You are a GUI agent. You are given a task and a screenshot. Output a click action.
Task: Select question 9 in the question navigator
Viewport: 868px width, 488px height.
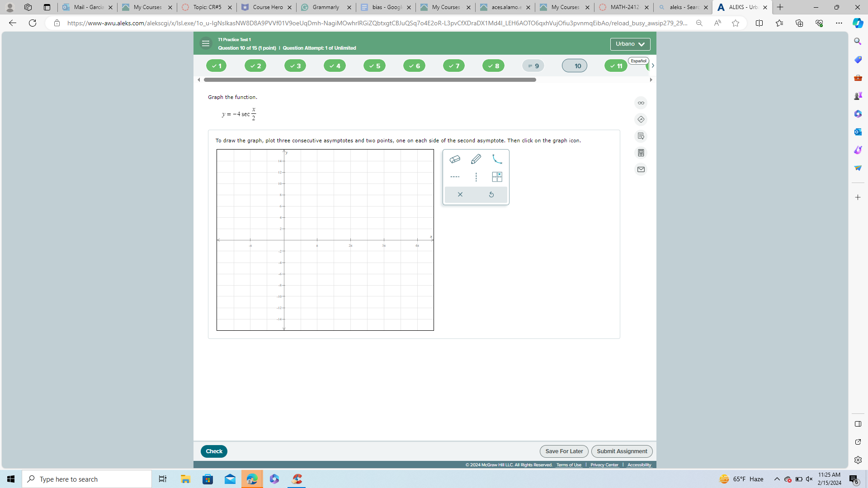(533, 66)
